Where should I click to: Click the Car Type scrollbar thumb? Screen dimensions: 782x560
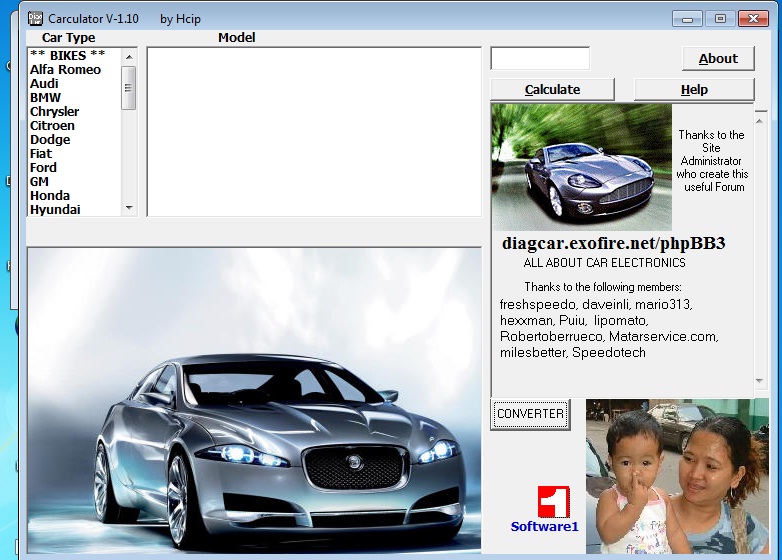[129, 88]
